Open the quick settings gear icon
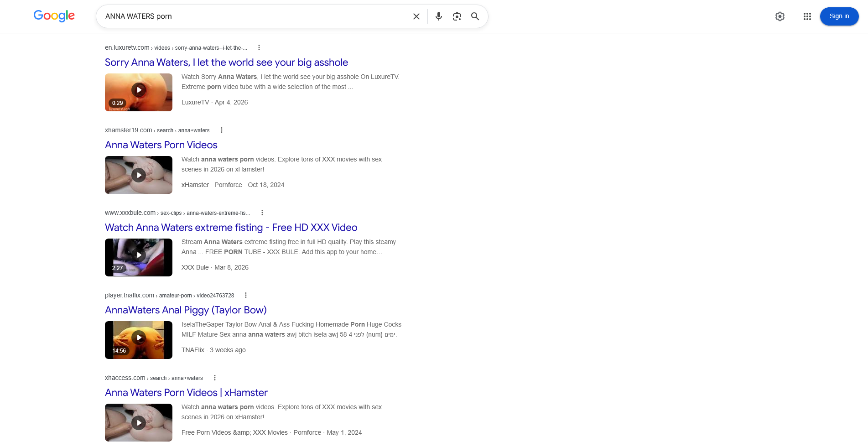The height and width of the screenshot is (442, 868). (780, 16)
